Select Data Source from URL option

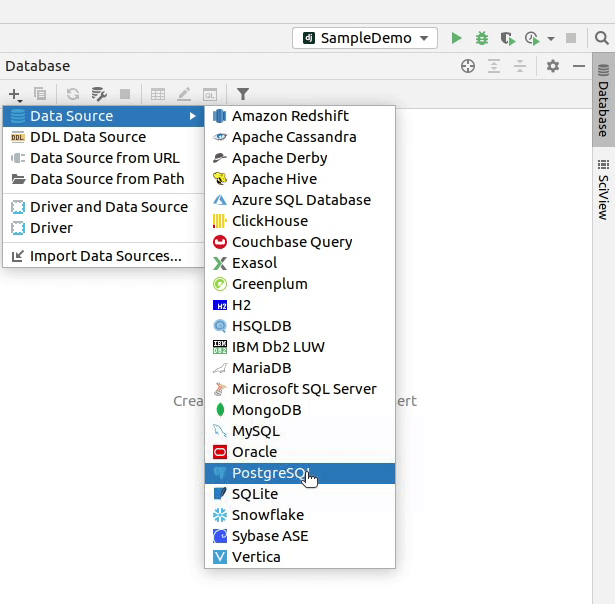click(102, 158)
